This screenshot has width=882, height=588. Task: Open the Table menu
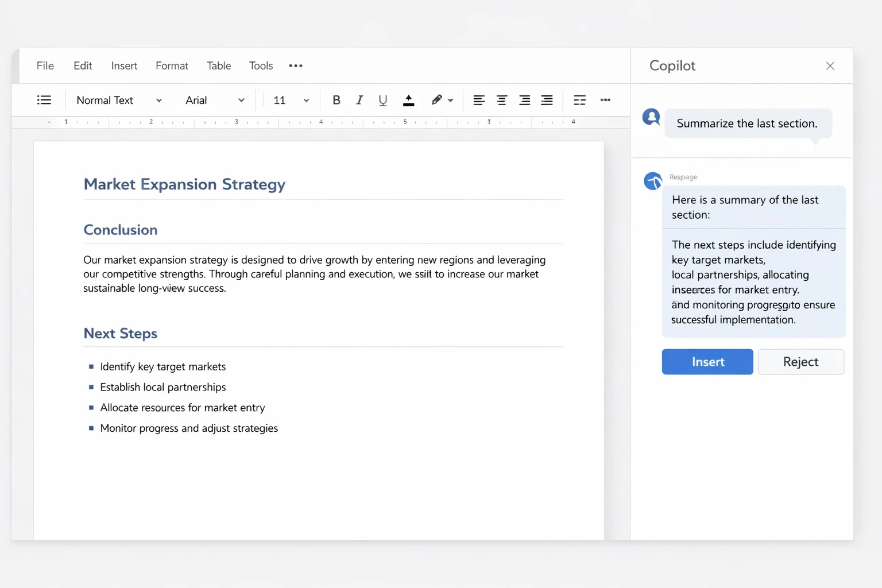point(219,65)
